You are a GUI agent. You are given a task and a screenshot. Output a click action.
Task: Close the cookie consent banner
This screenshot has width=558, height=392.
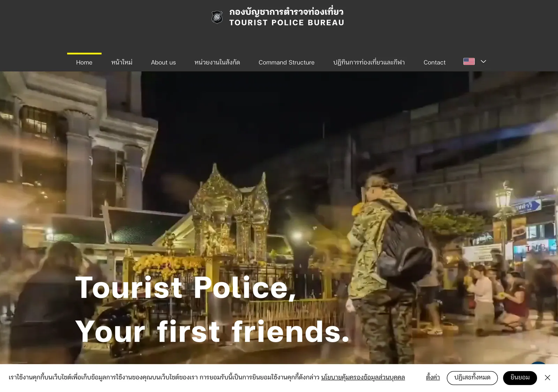(x=548, y=378)
